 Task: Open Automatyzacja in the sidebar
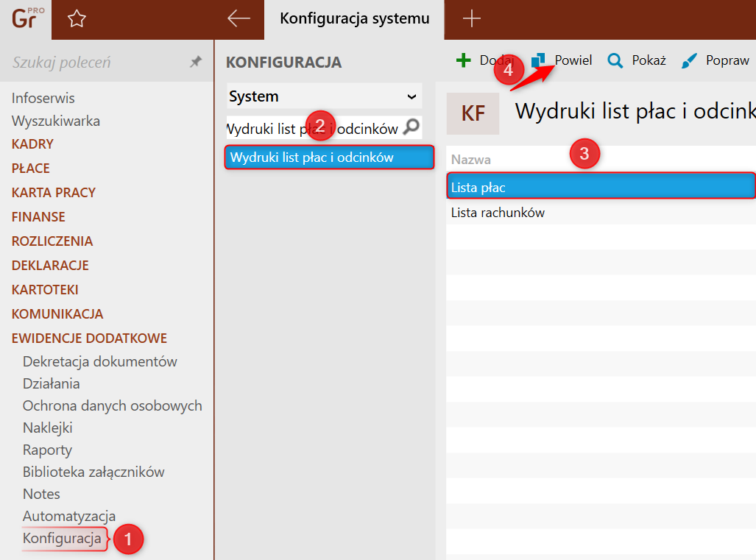click(x=69, y=516)
